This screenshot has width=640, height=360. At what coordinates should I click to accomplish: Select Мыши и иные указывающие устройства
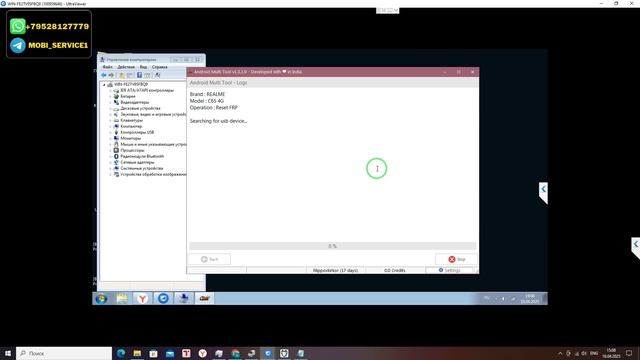click(153, 144)
